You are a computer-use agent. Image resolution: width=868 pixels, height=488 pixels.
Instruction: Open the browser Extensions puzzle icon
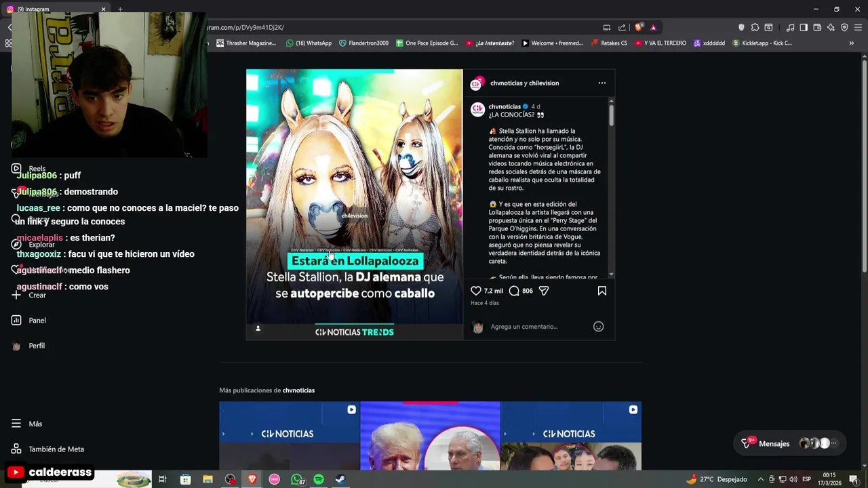point(755,28)
